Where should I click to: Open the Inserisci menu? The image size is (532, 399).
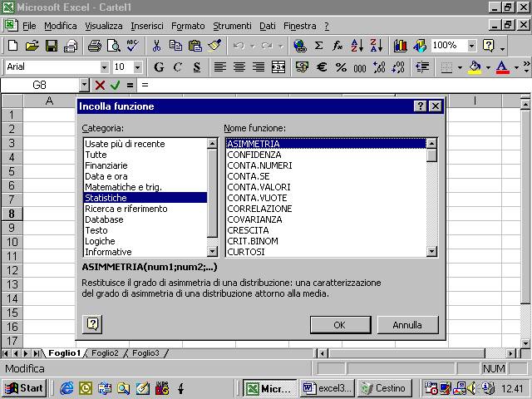pyautogui.click(x=147, y=26)
